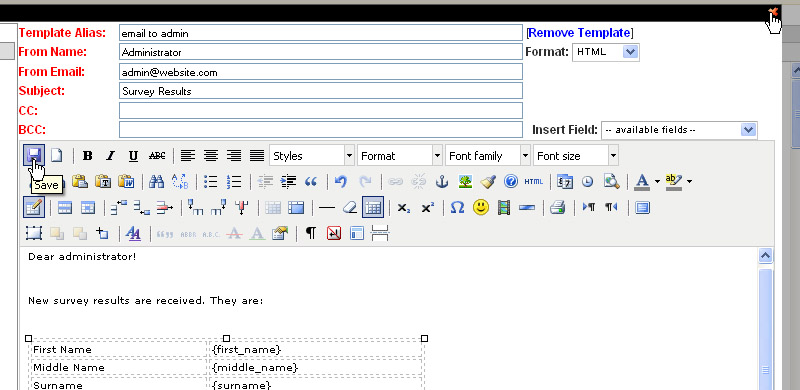
Task: Apply the current text color
Action: pos(642,181)
